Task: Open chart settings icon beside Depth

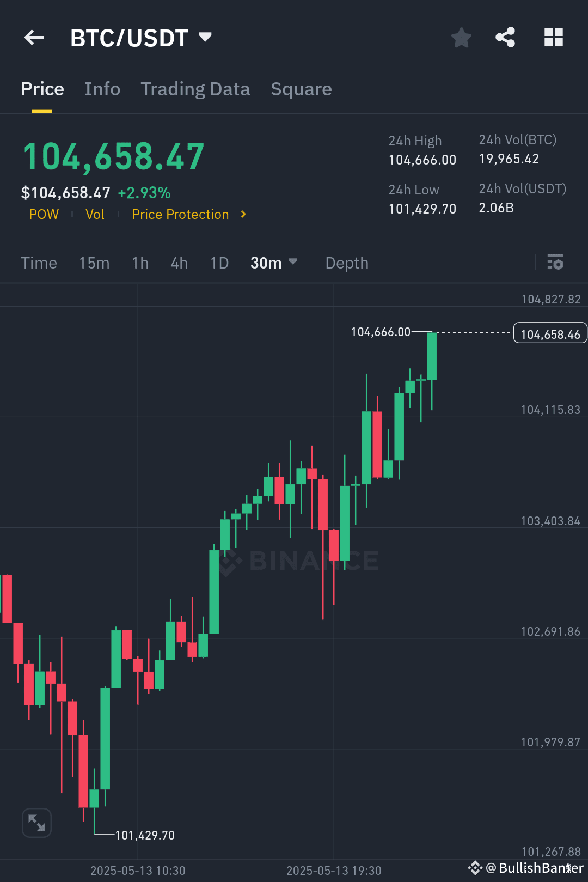Action: coord(556,263)
